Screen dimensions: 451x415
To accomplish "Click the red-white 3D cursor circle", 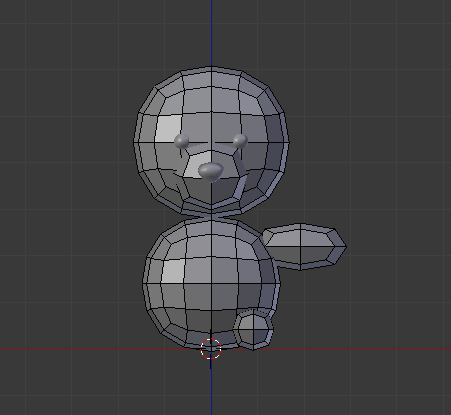I will tap(211, 349).
